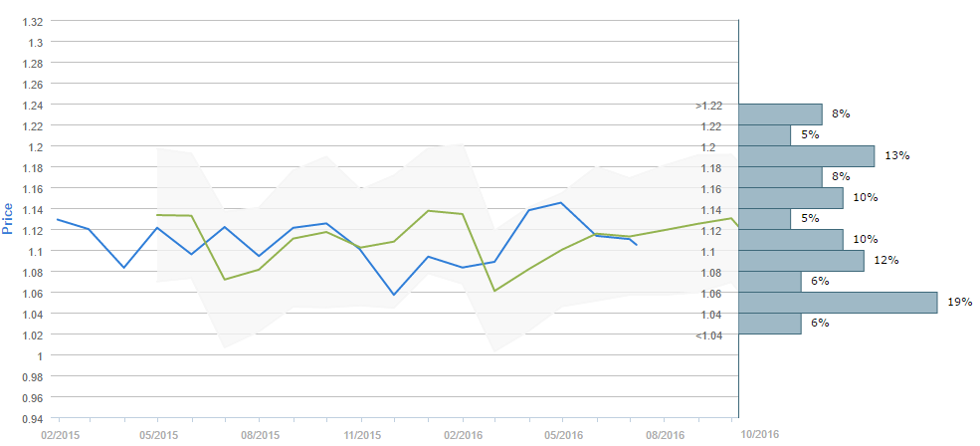Select the 8% bar between 1.18 and 1.16

click(x=781, y=177)
